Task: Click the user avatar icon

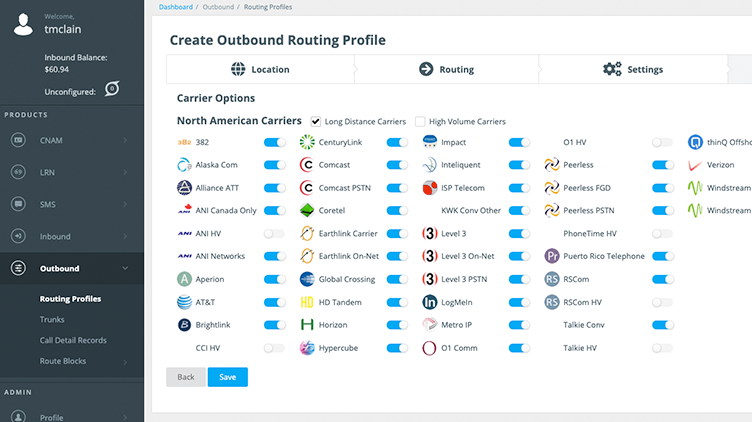Action: 23,23
